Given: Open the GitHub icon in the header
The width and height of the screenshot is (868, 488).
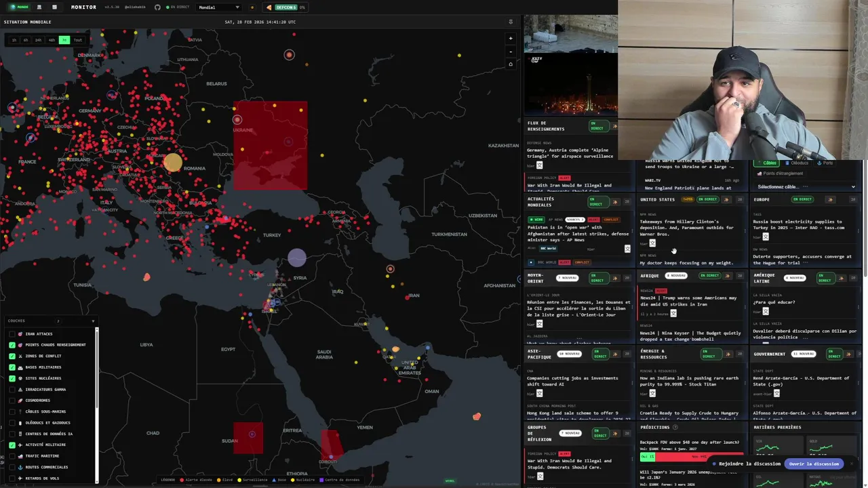Looking at the screenshot, I should (x=157, y=7).
